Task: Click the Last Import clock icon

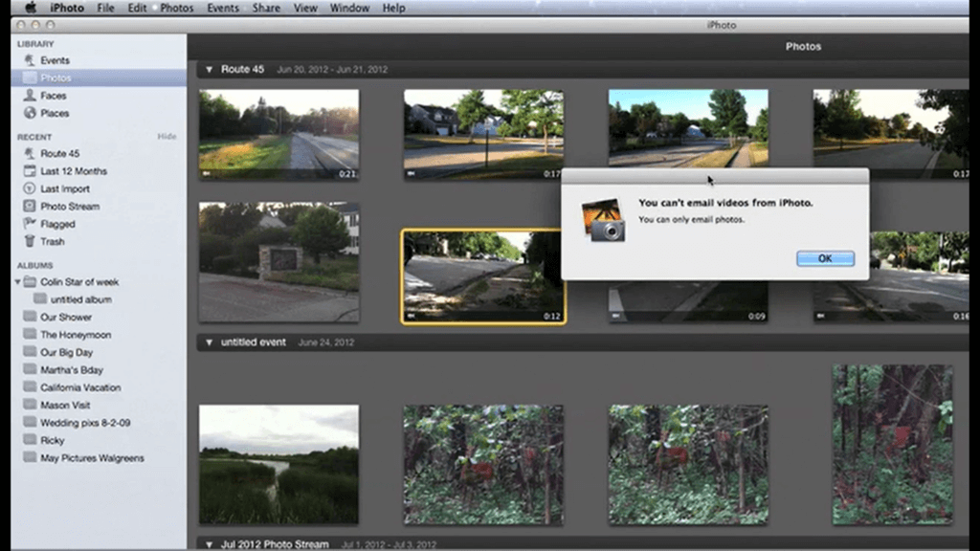Action: point(30,188)
